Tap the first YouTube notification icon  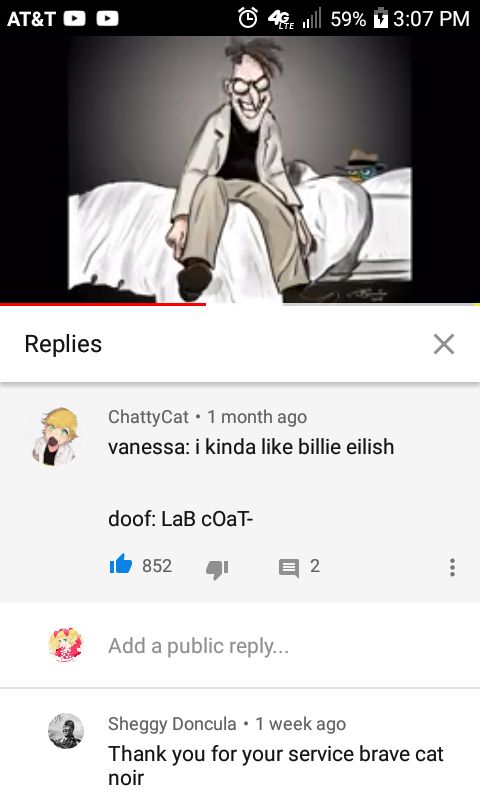click(x=74, y=19)
